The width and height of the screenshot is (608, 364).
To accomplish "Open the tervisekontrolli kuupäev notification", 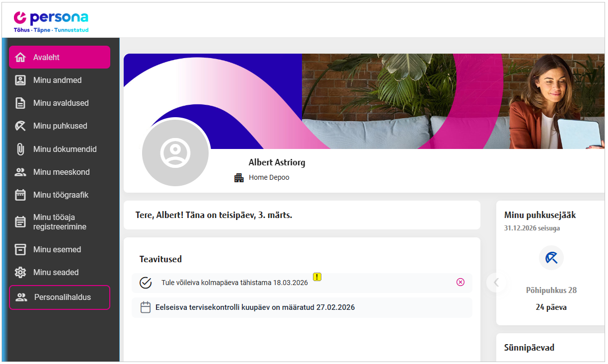I will point(255,307).
